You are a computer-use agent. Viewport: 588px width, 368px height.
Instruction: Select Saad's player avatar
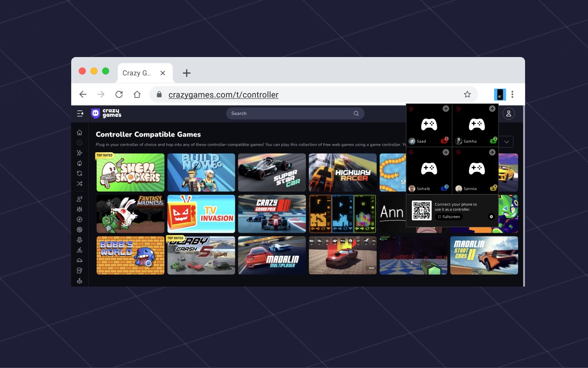pos(412,141)
